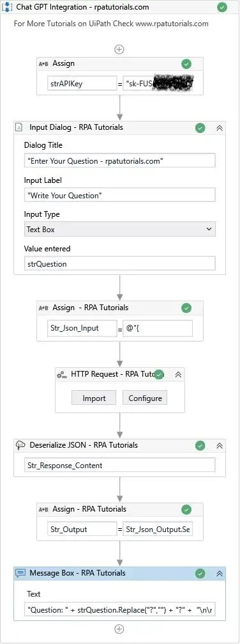
Task: Click green checkmark on Chat GPT Integration sequence
Action: pos(222,8)
